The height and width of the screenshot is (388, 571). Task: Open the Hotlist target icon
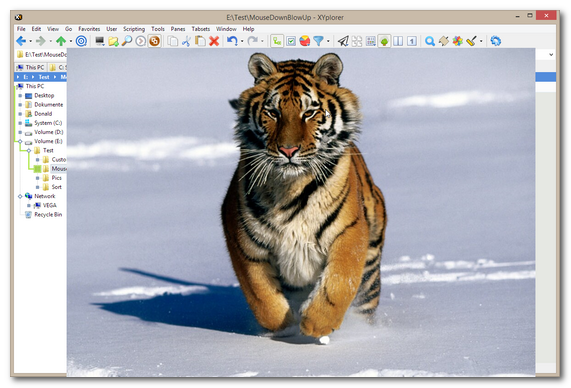pos(81,41)
